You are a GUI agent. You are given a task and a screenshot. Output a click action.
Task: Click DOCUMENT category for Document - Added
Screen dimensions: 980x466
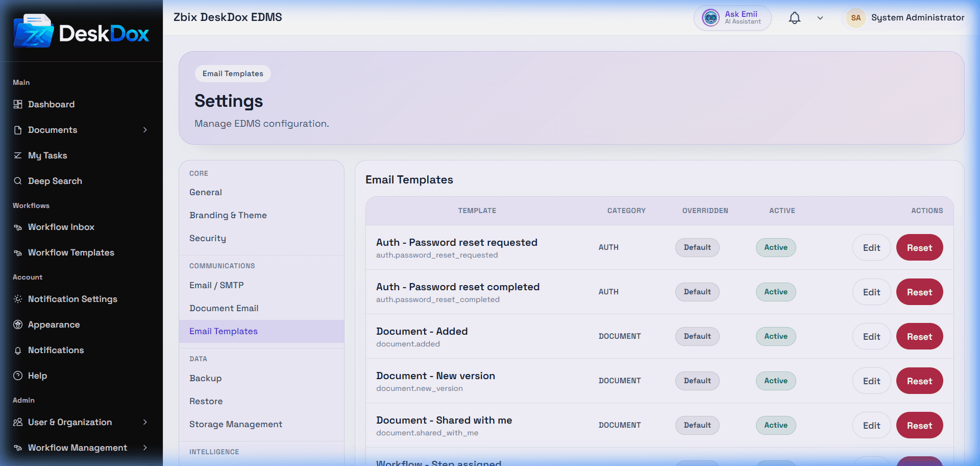point(620,336)
